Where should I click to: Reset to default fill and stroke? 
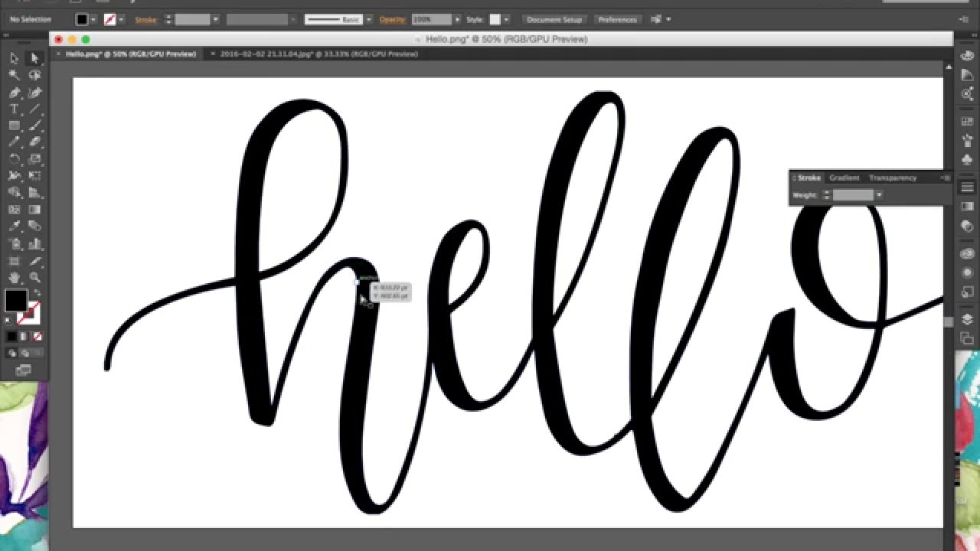click(8, 321)
